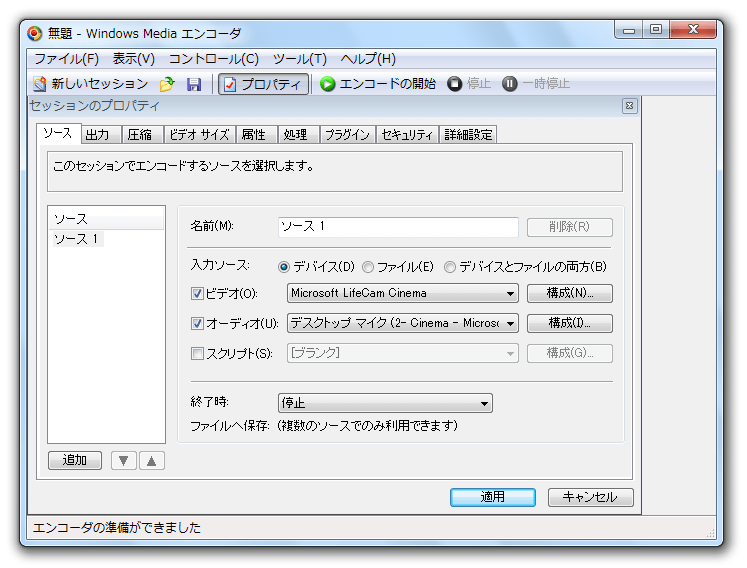The height and width of the screenshot is (568, 747).
Task: Open the 終了時 停止 dropdown
Action: pos(385,403)
